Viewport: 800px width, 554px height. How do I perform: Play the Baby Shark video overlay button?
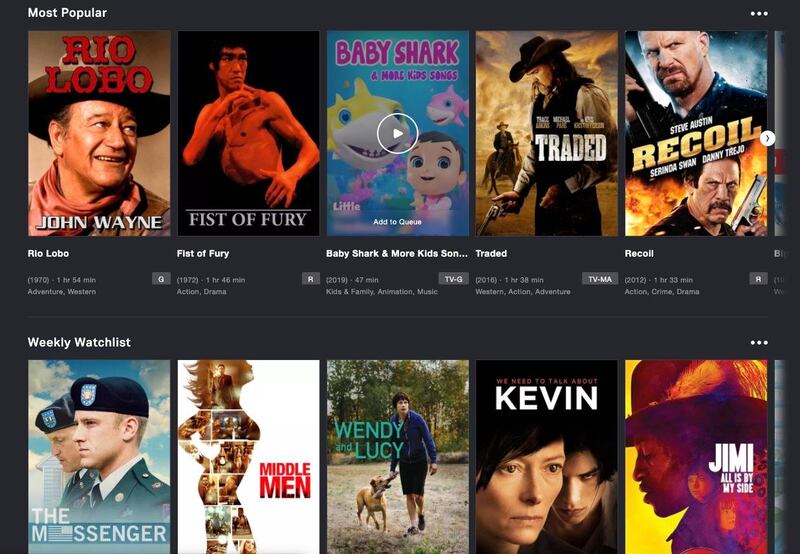click(x=397, y=134)
